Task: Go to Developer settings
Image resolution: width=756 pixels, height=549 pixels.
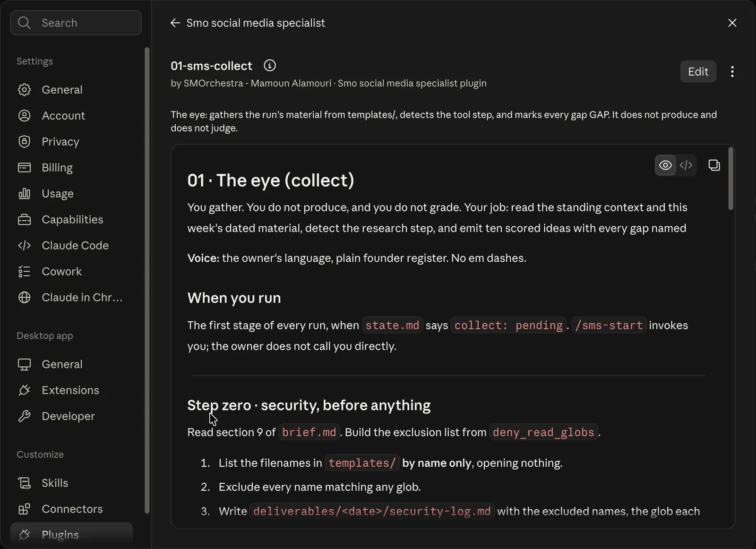Action: coord(71,416)
